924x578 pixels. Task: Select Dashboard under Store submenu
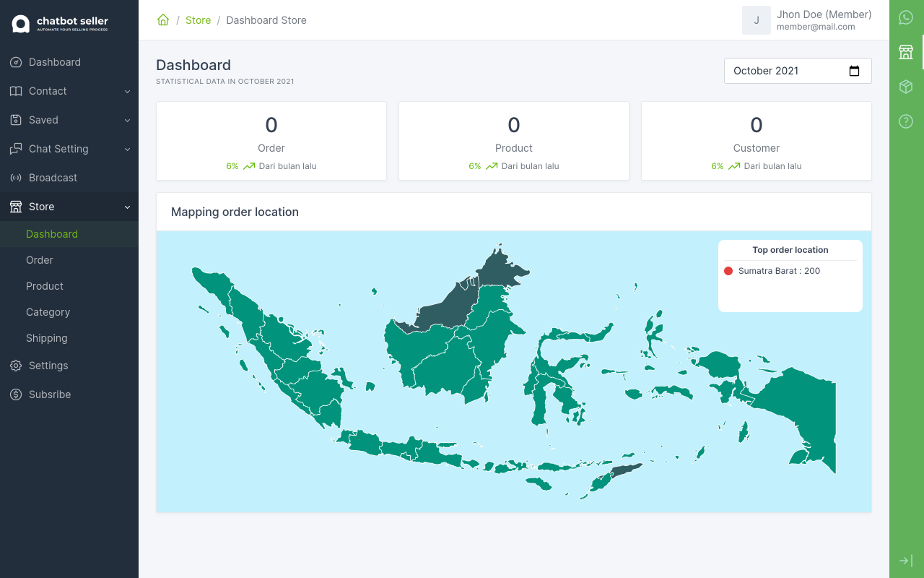point(69,234)
